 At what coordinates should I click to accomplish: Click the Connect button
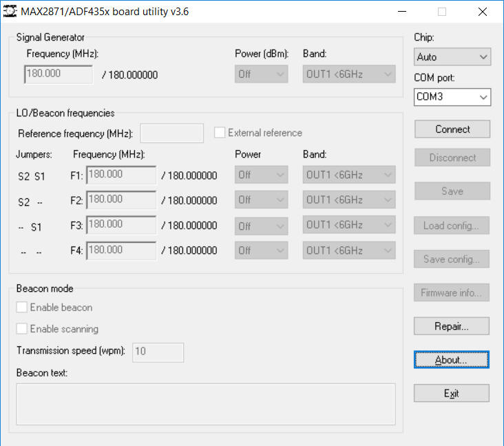(452, 129)
